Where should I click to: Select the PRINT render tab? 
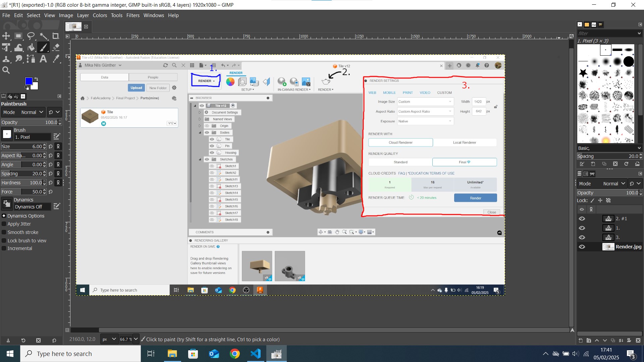(x=407, y=93)
